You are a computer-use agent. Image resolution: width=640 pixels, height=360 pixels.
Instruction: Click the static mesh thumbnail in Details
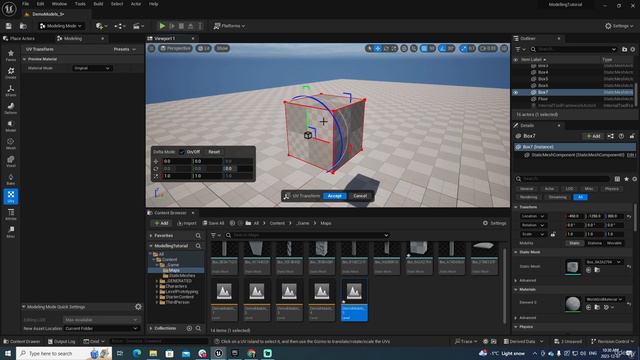click(x=573, y=267)
